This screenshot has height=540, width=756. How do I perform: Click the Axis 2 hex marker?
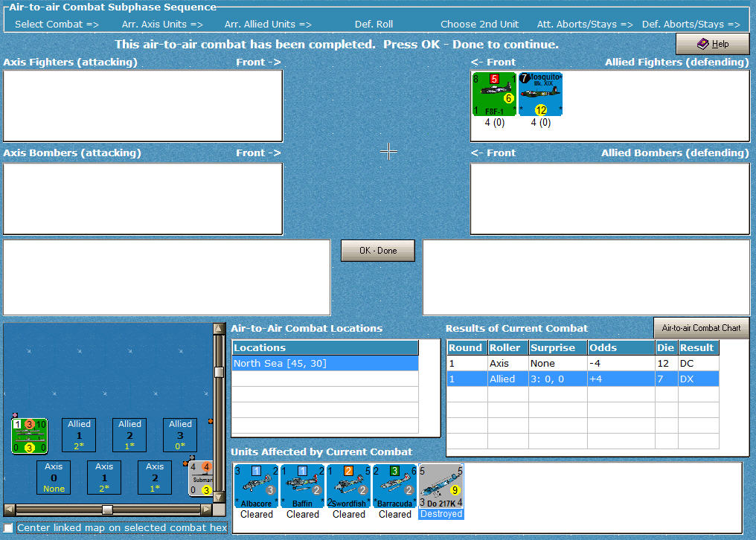(154, 477)
